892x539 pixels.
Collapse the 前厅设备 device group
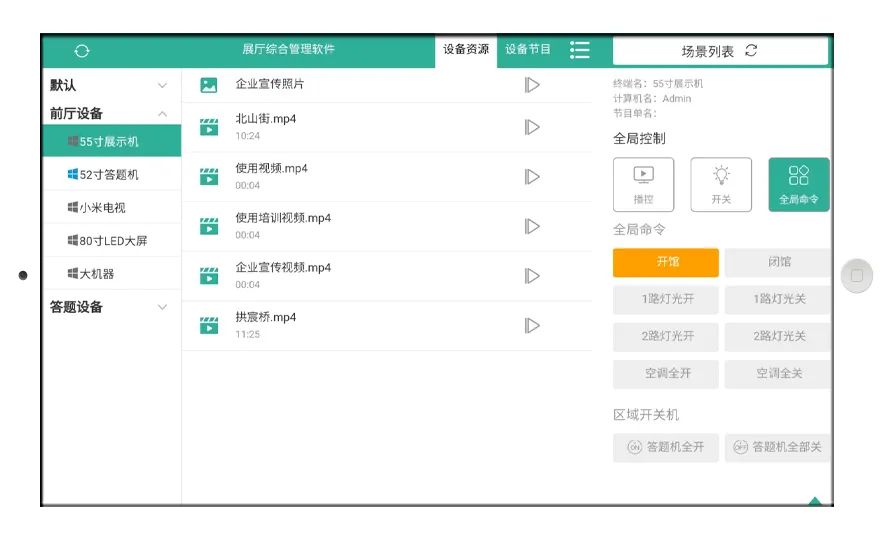(162, 114)
